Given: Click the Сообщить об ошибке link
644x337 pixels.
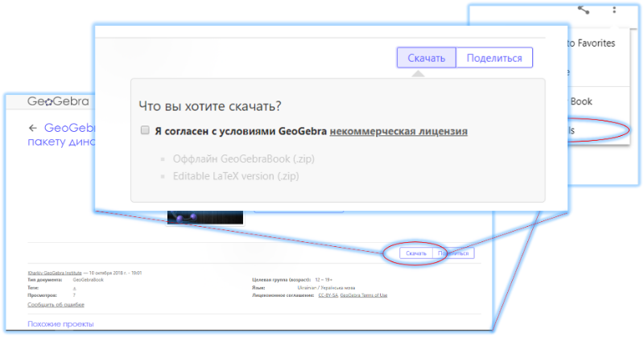Looking at the screenshot, I should [56, 305].
